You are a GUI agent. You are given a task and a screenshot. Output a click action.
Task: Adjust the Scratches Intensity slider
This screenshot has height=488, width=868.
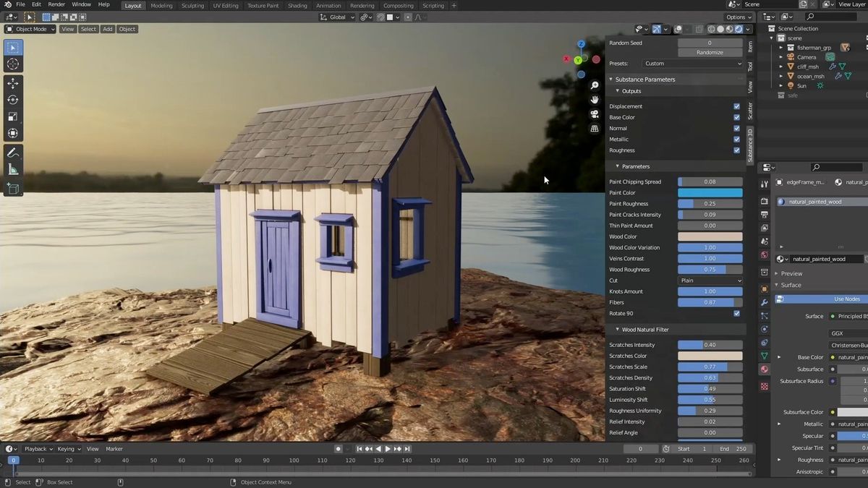[709, 345]
